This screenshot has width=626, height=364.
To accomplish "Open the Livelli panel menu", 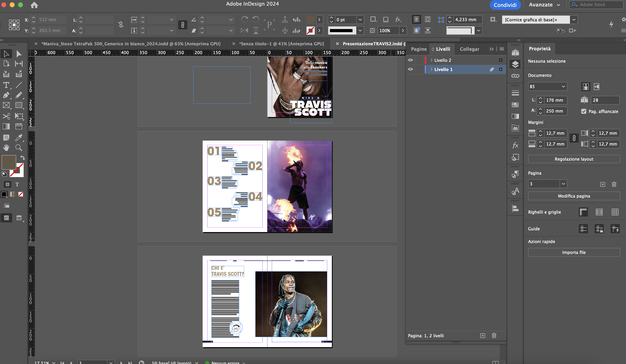I will pyautogui.click(x=502, y=49).
